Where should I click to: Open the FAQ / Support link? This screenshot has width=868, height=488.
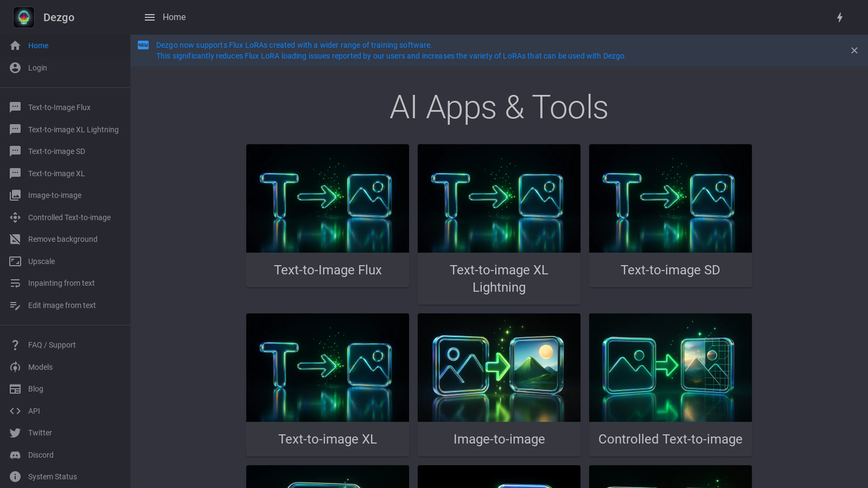52,345
